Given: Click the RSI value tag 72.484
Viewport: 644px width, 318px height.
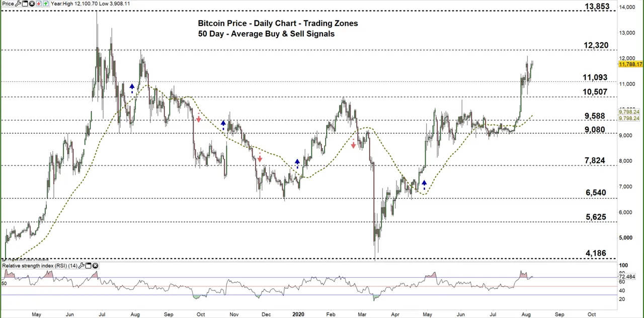Looking at the screenshot, I should [627, 277].
